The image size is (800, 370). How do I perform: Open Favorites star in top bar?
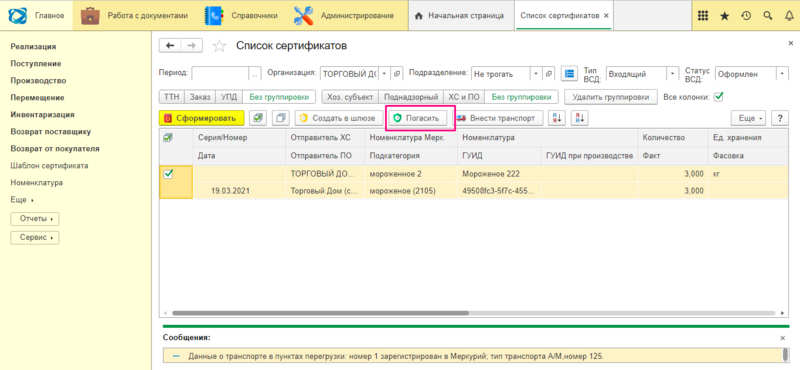coord(724,16)
